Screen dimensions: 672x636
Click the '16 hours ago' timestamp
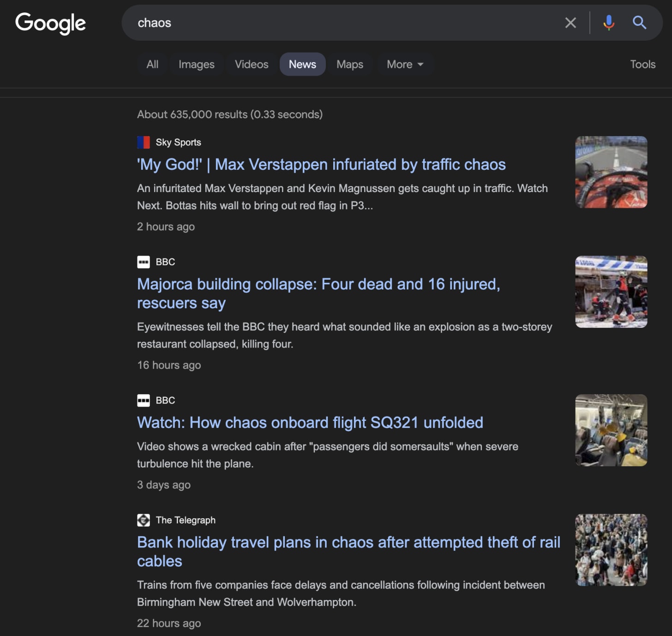pos(169,365)
